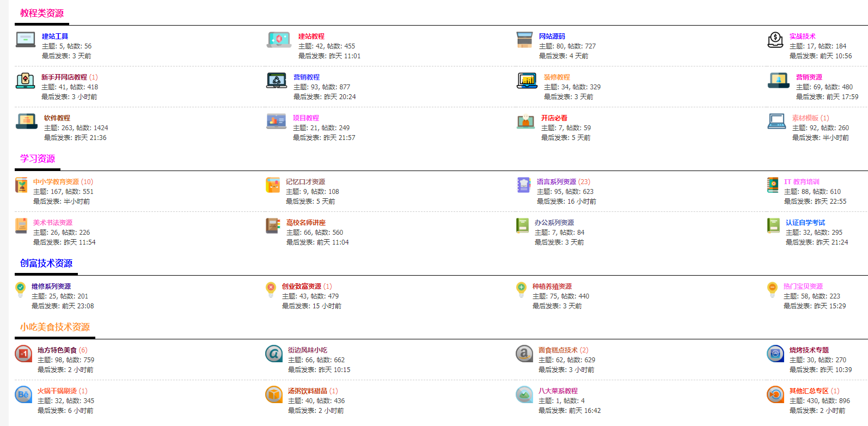The image size is (868, 426).
Task: Click the 建站工具 forum icon
Action: click(x=26, y=40)
